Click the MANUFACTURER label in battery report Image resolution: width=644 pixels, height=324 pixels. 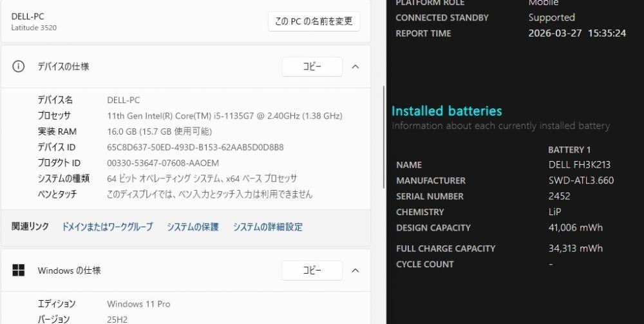tap(431, 180)
